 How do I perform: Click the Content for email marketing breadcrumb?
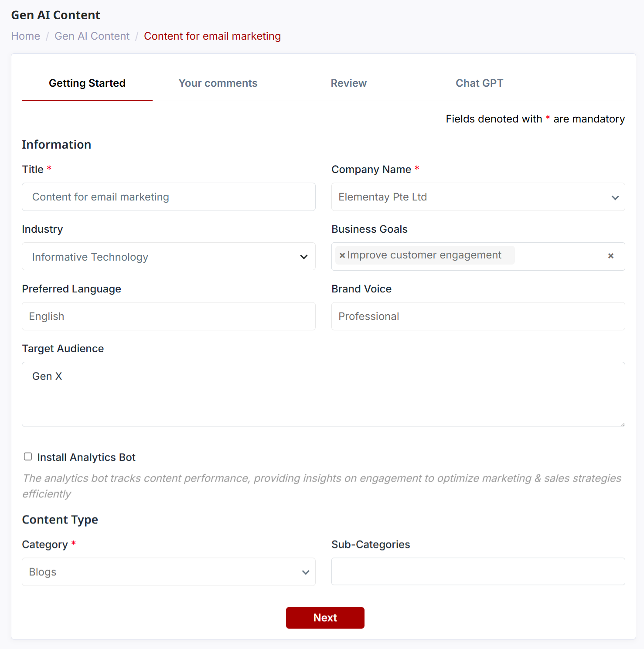212,36
